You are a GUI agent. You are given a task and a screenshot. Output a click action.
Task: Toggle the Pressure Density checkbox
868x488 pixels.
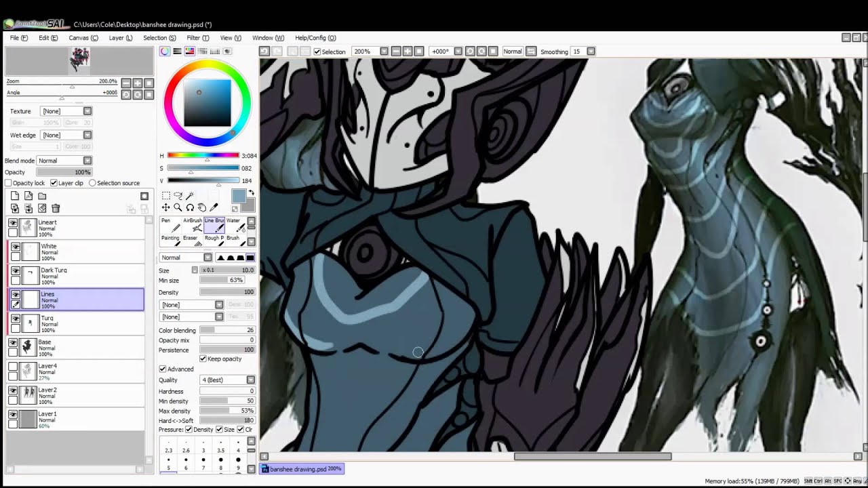[x=189, y=430]
